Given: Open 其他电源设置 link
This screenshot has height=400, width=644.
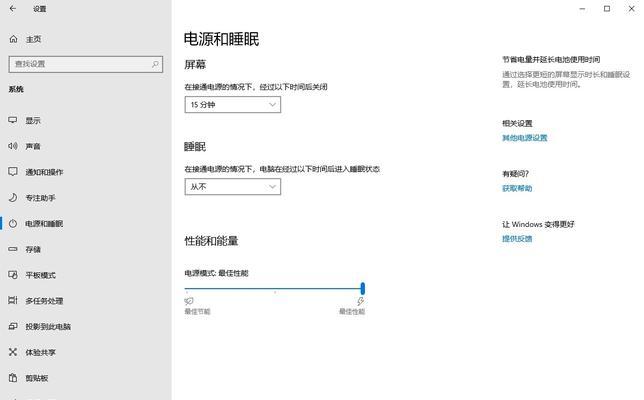Looking at the screenshot, I should point(524,138).
